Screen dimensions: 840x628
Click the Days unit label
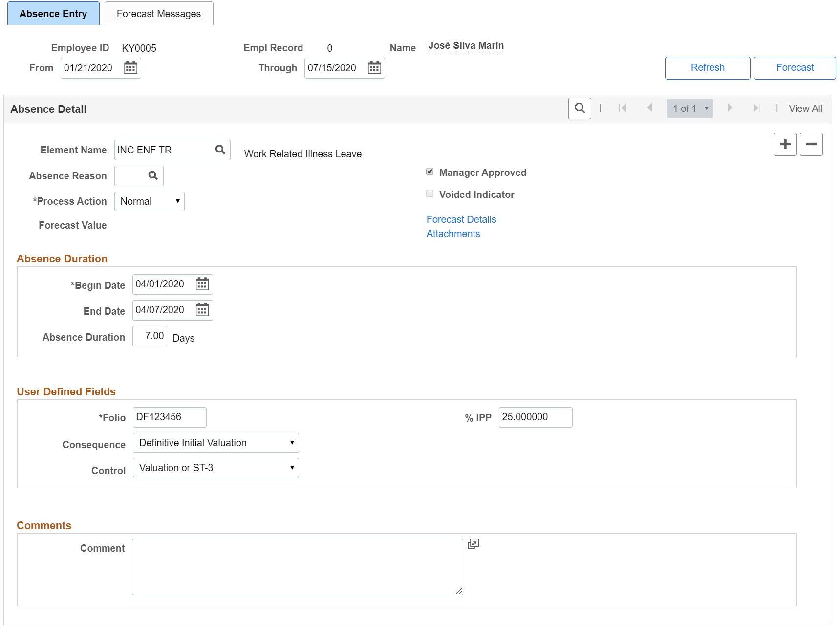(184, 338)
